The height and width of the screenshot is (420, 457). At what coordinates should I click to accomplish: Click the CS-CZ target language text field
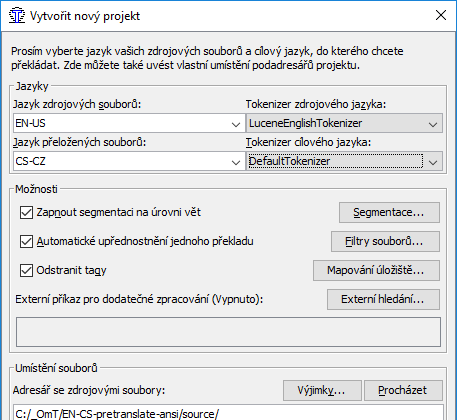tap(121, 162)
